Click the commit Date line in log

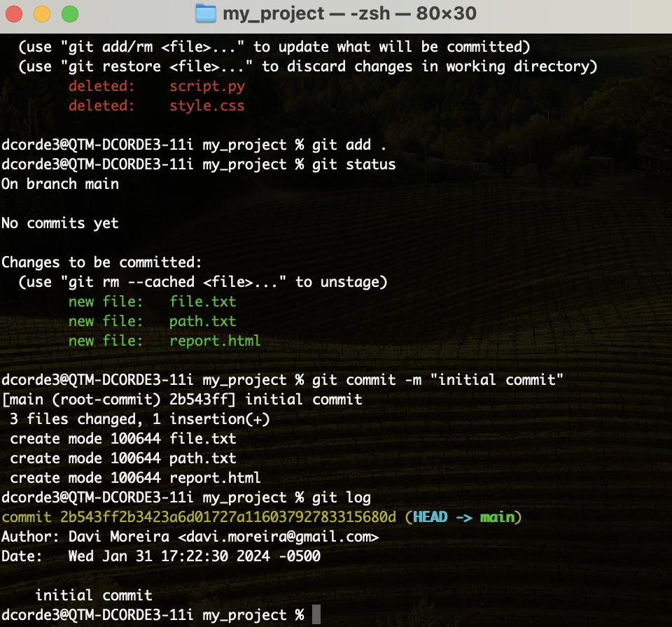point(161,556)
